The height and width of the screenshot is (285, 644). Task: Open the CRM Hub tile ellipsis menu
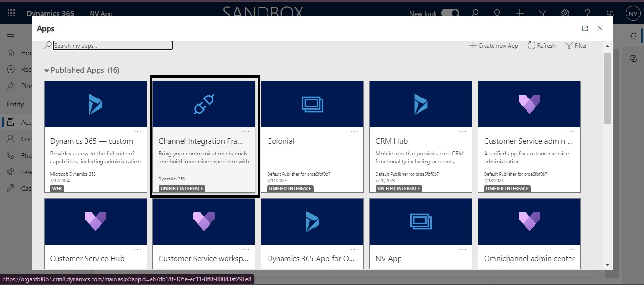coord(462,131)
